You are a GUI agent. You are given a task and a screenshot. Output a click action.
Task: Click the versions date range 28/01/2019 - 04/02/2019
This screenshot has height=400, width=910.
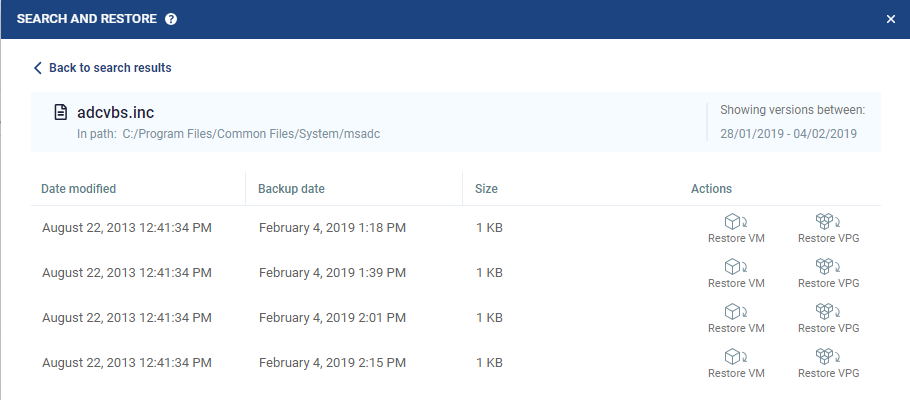(793, 133)
